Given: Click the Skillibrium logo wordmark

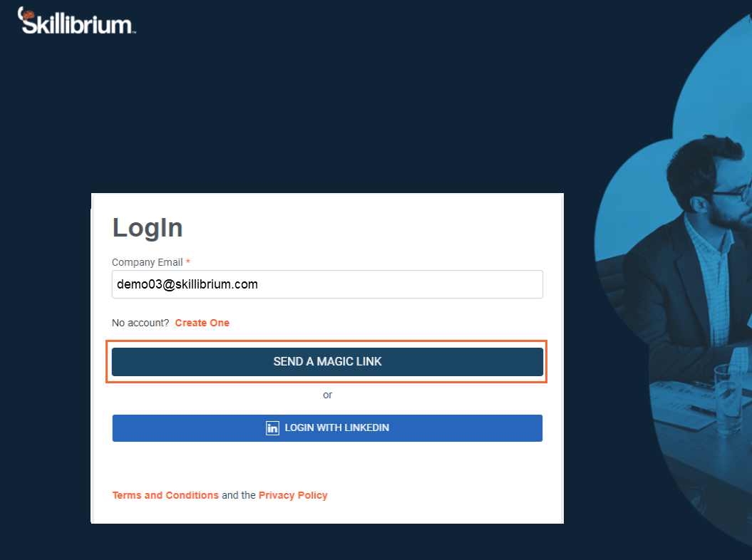Looking at the screenshot, I should click(x=77, y=21).
